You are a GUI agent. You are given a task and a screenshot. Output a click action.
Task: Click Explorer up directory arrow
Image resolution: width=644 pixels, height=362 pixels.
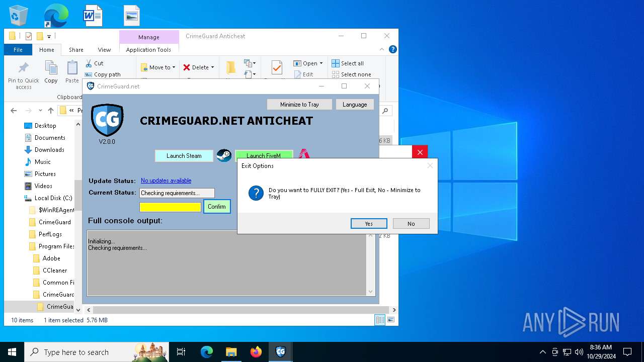pyautogui.click(x=51, y=111)
